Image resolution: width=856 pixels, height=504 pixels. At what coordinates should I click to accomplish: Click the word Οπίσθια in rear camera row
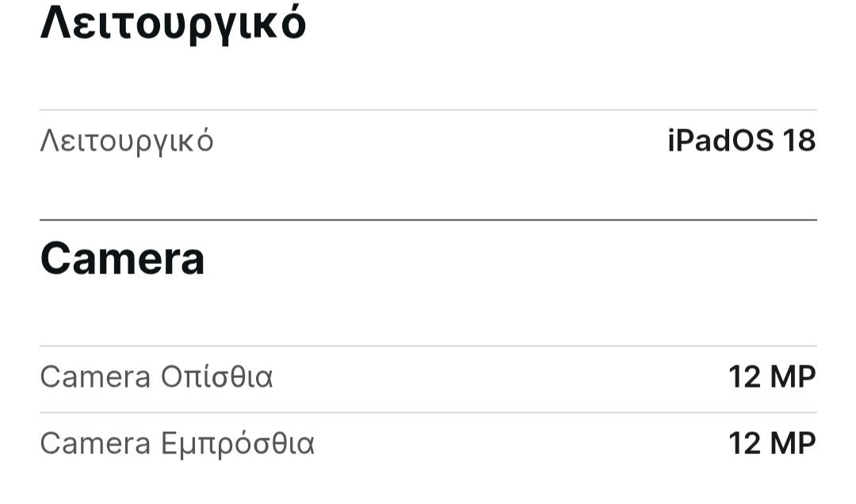[x=216, y=376]
